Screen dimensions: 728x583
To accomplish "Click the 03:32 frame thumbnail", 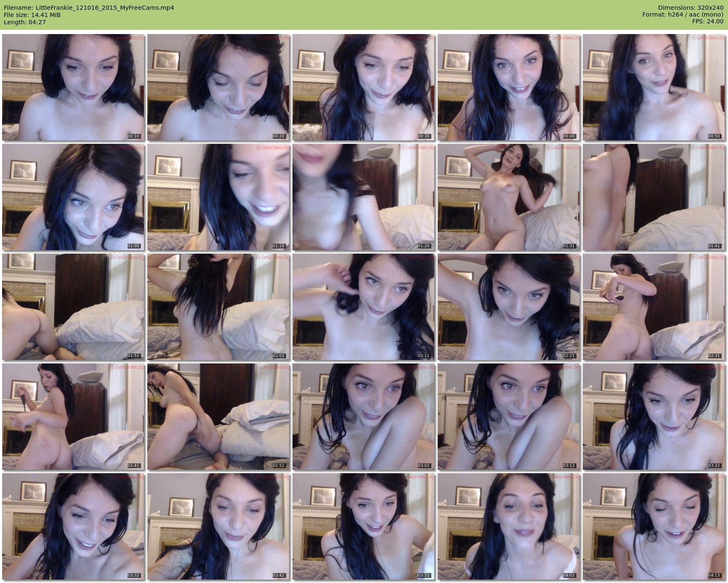I will pos(73,526).
